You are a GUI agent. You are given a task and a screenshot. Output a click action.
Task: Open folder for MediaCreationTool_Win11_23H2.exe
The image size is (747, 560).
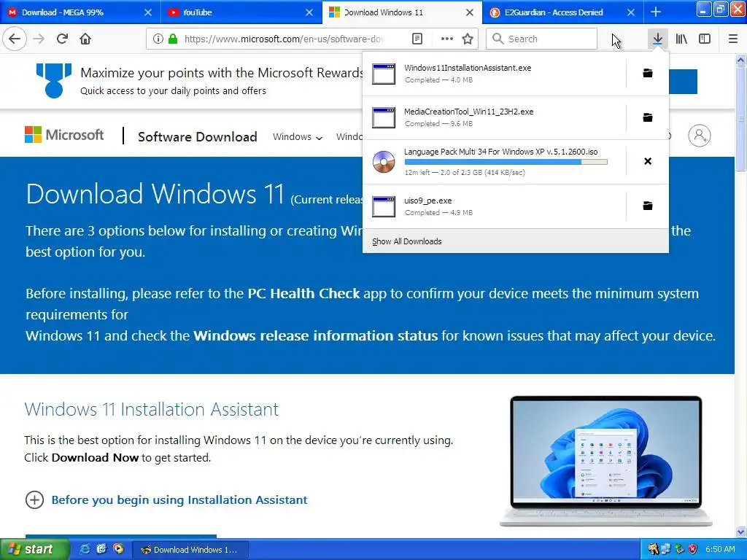648,117
